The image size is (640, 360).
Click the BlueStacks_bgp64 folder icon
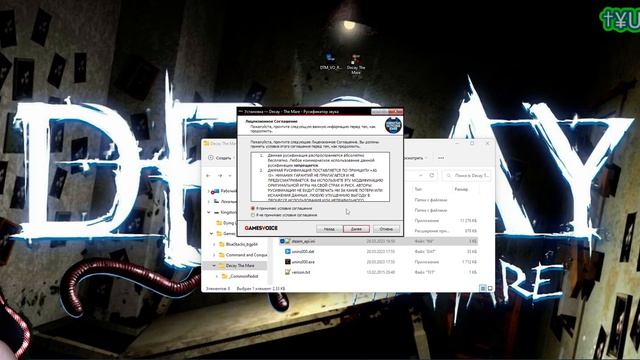tap(222, 244)
